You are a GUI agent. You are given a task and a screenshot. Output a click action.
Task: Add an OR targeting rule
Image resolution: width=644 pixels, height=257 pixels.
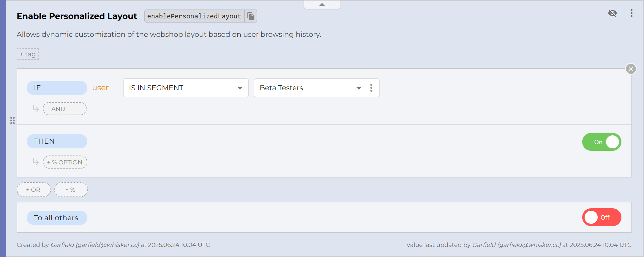coord(34,189)
